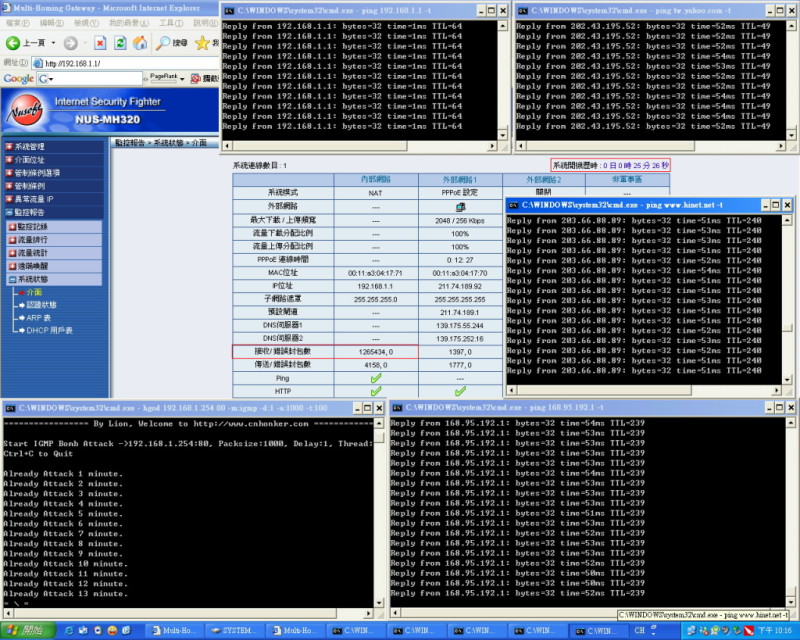Open the 說明(H) menu in Internet Explorer
Screen dimensions: 800x640
coord(205,23)
